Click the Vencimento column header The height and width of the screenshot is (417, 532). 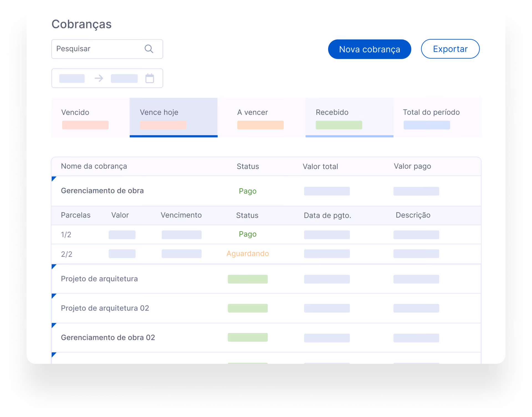tap(181, 215)
